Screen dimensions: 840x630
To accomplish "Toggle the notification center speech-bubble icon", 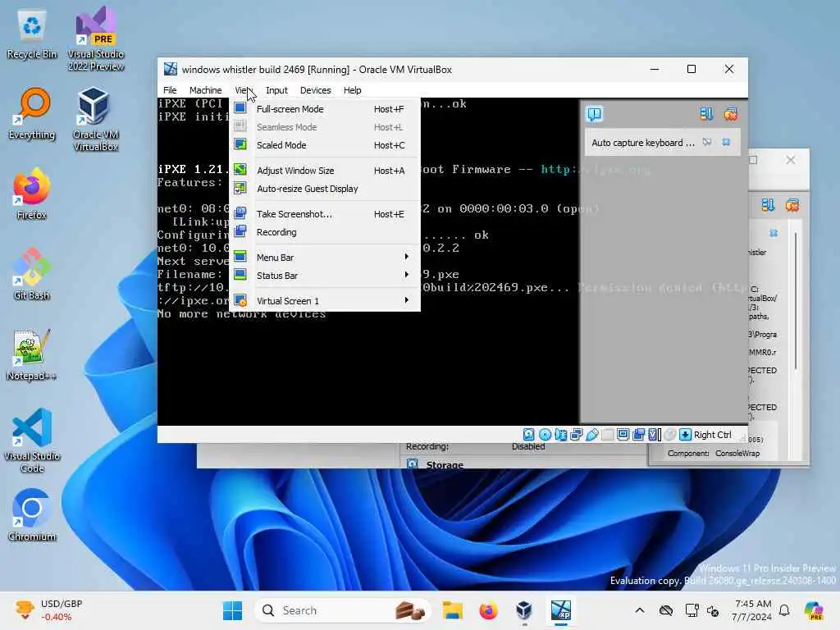I will pyautogui.click(x=595, y=113).
